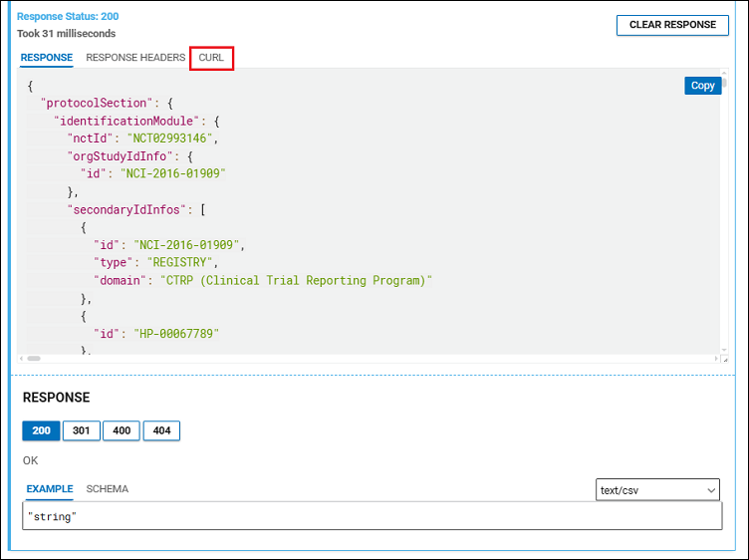Click the "orgStudyIdInfo" key
This screenshot has height=560, width=749.
120,156
